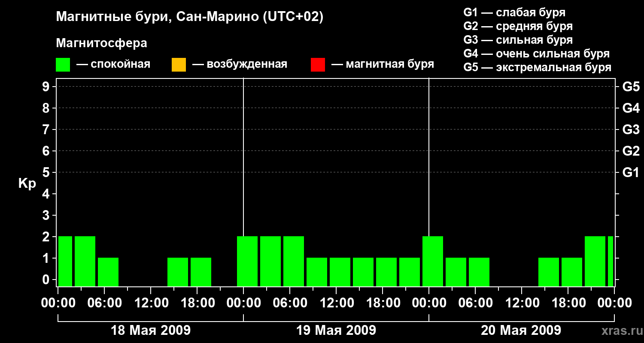Click legend line 'G5 — экстремальная буря'
The image size is (644, 343).
pyautogui.click(x=537, y=67)
